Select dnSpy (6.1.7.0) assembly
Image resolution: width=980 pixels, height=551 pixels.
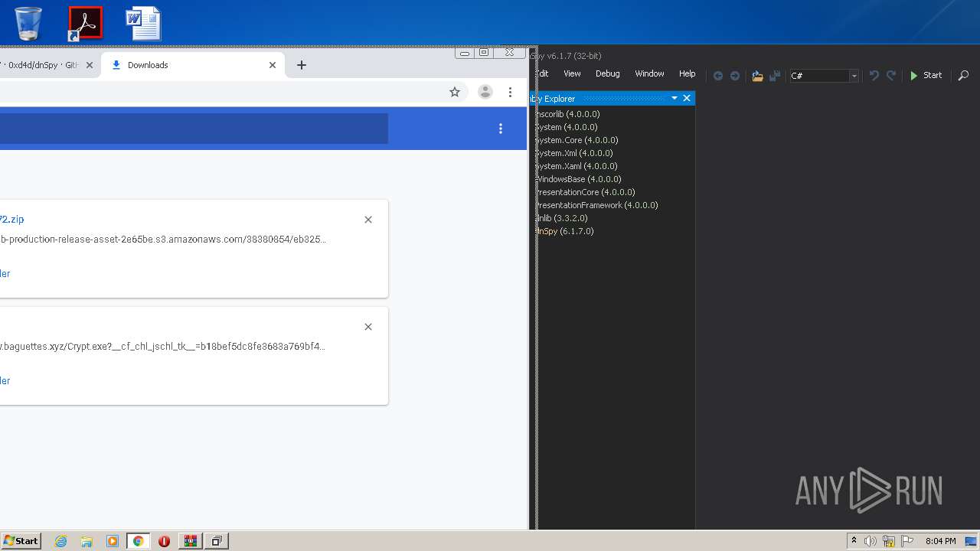(564, 231)
